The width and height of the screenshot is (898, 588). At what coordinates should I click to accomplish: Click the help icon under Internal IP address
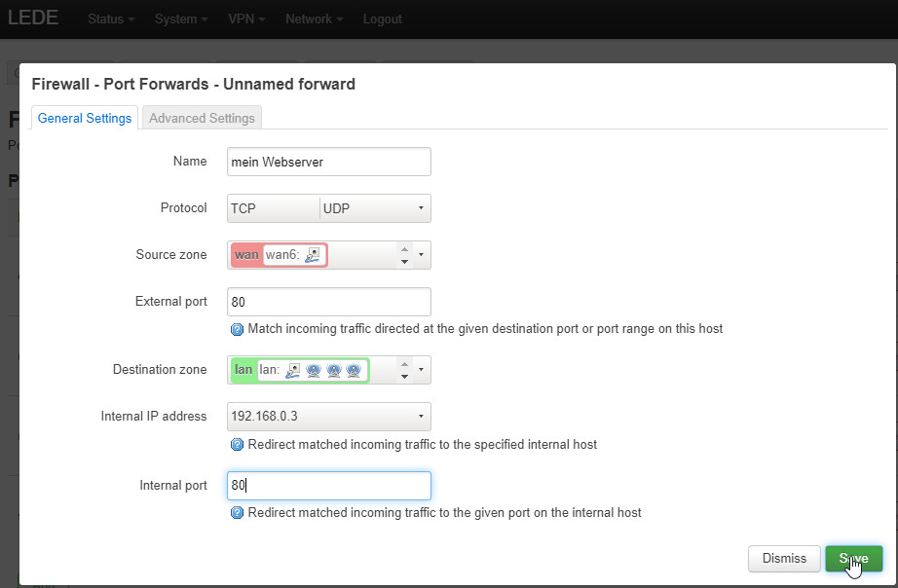pos(237,445)
